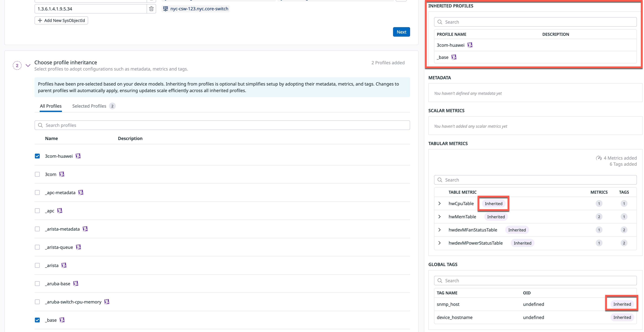Check the _arista profile checkbox

click(37, 265)
